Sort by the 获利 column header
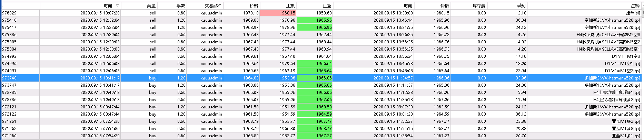 tap(522, 6)
